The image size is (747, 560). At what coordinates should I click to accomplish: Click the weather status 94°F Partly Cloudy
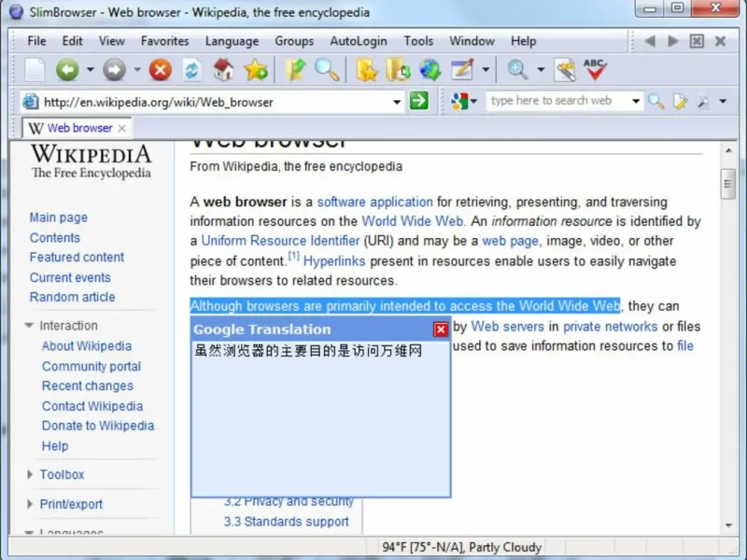[461, 548]
